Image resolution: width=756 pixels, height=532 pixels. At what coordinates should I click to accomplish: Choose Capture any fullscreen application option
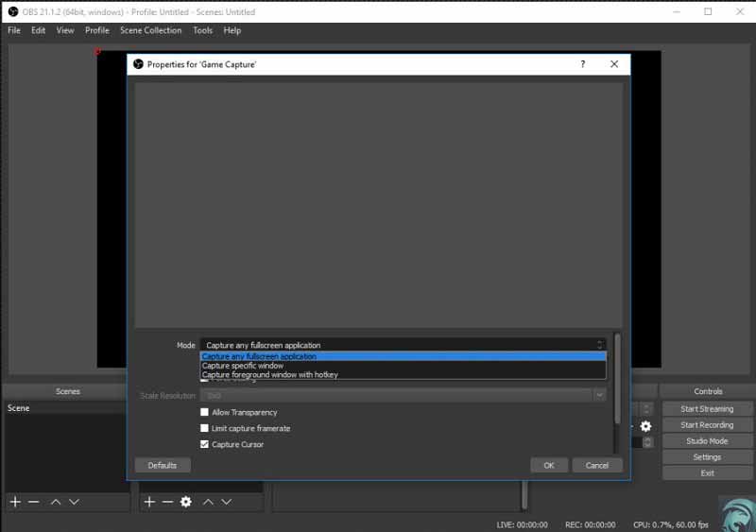click(404, 356)
